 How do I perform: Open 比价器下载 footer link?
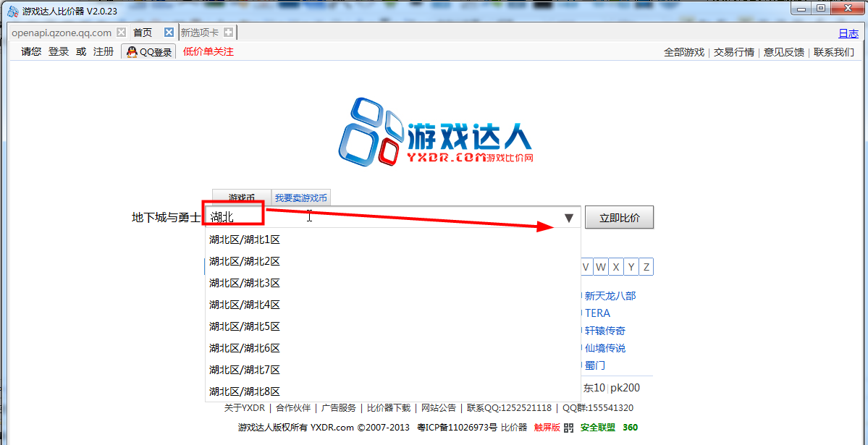pos(389,408)
